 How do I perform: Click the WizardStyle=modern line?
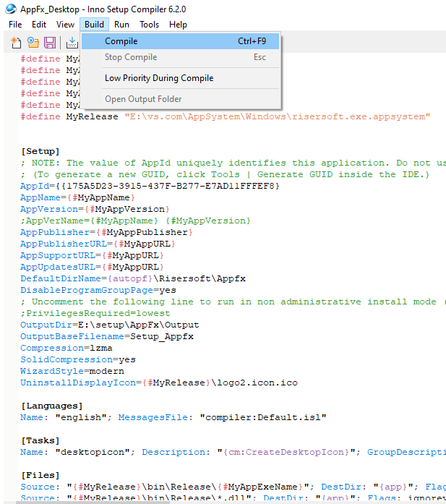click(72, 371)
